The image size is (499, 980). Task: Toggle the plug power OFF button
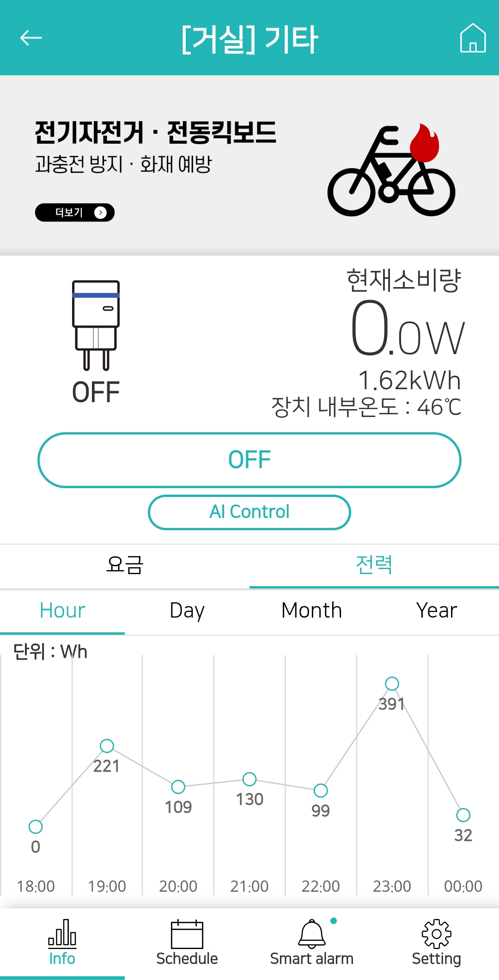coord(249,460)
